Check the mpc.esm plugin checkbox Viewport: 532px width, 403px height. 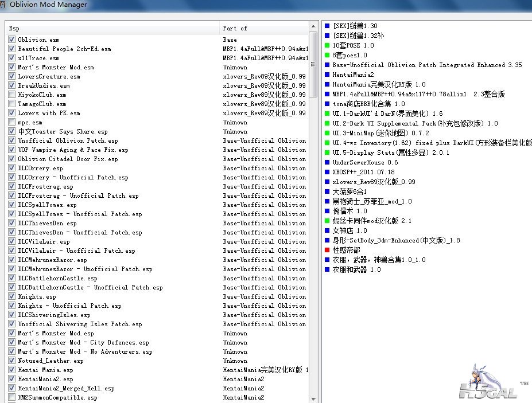[12, 122]
